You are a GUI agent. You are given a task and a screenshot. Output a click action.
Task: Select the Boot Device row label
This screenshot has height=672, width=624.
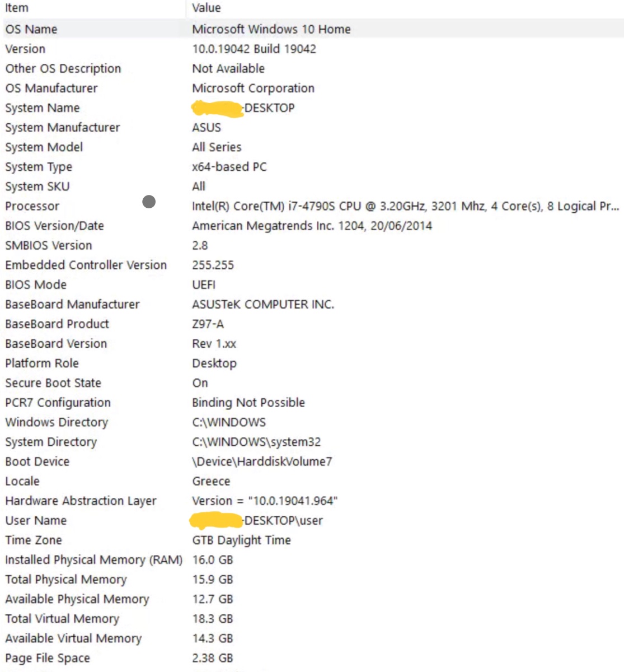pyautogui.click(x=37, y=461)
